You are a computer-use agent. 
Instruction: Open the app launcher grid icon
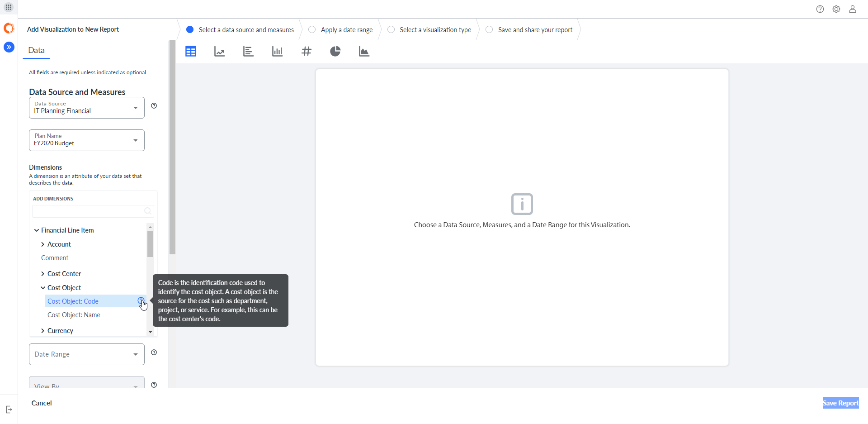point(9,7)
